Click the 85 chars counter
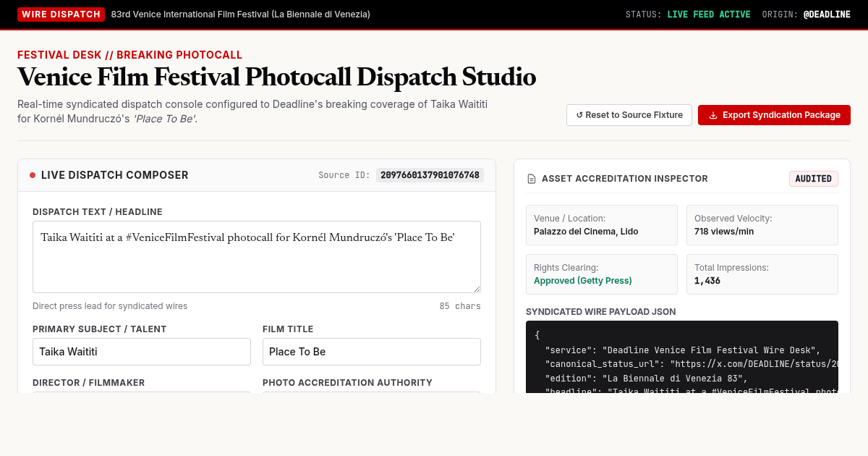868x456 pixels. tap(460, 306)
